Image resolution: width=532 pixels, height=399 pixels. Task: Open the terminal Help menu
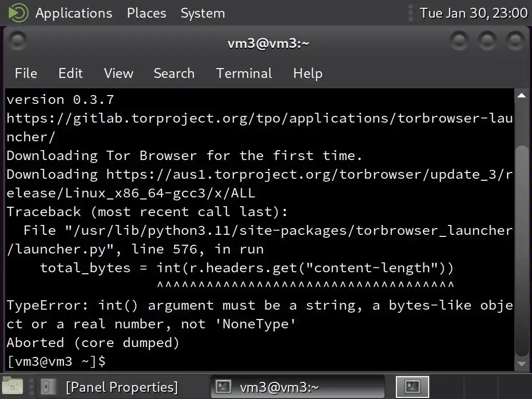[308, 73]
